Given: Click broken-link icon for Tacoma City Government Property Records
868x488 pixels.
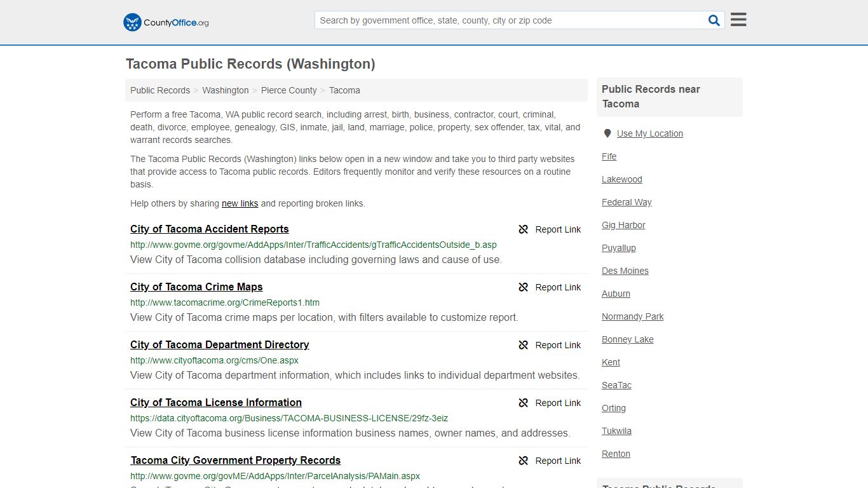Looking at the screenshot, I should (524, 461).
